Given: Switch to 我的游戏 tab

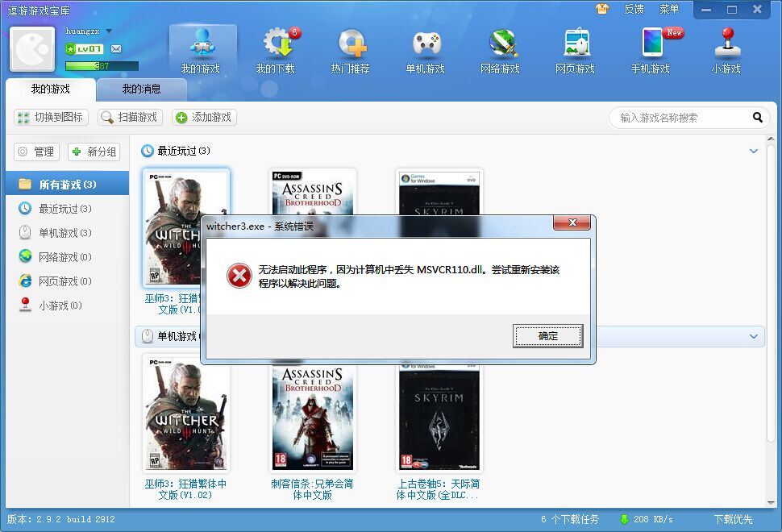Looking at the screenshot, I should (50, 89).
